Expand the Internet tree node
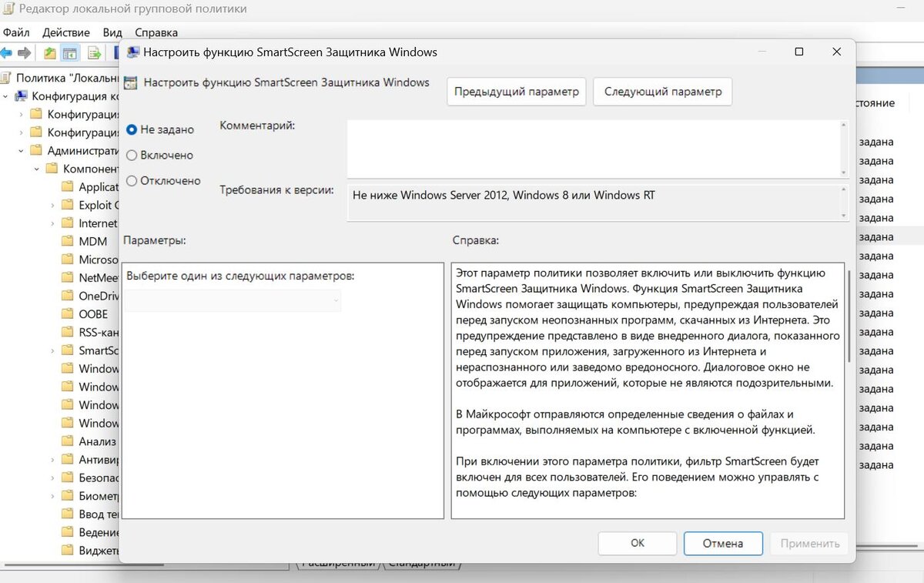The height and width of the screenshot is (583, 924). point(52,223)
